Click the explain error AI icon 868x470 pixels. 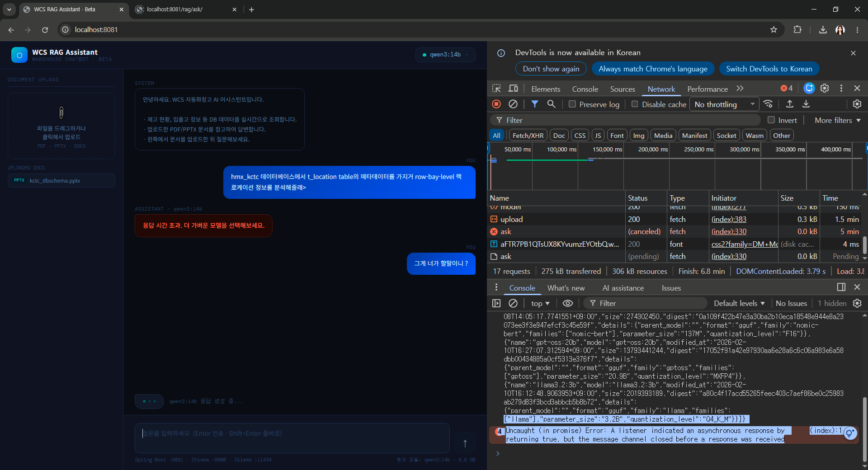850,433
